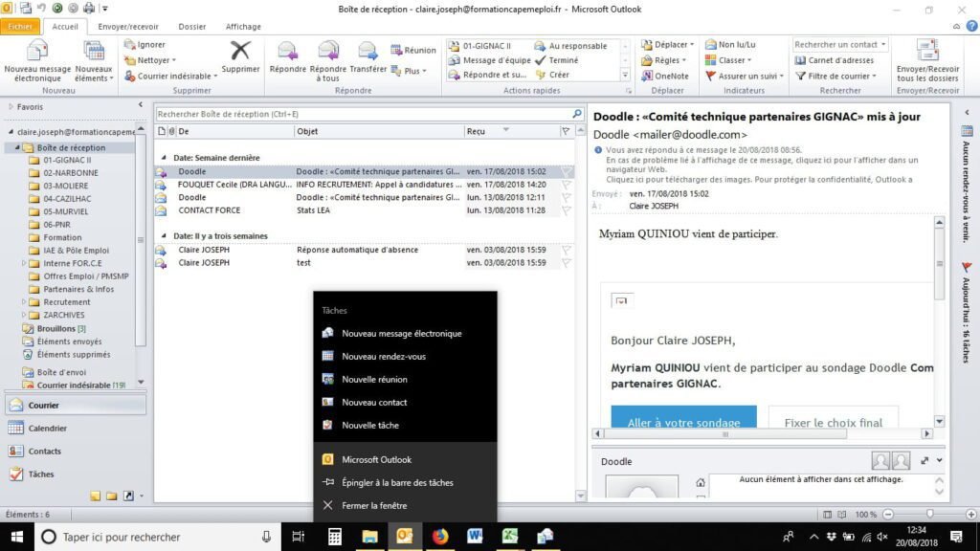Click the Rechercher Boîte de réception search field
Image resolution: width=980 pixels, height=551 pixels.
point(364,113)
